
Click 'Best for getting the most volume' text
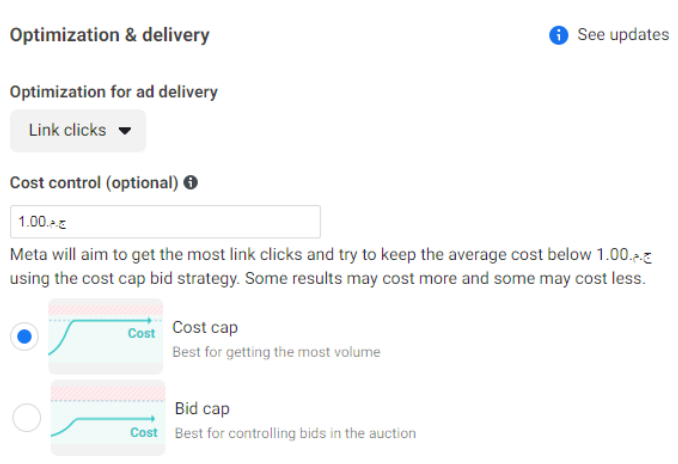click(276, 352)
